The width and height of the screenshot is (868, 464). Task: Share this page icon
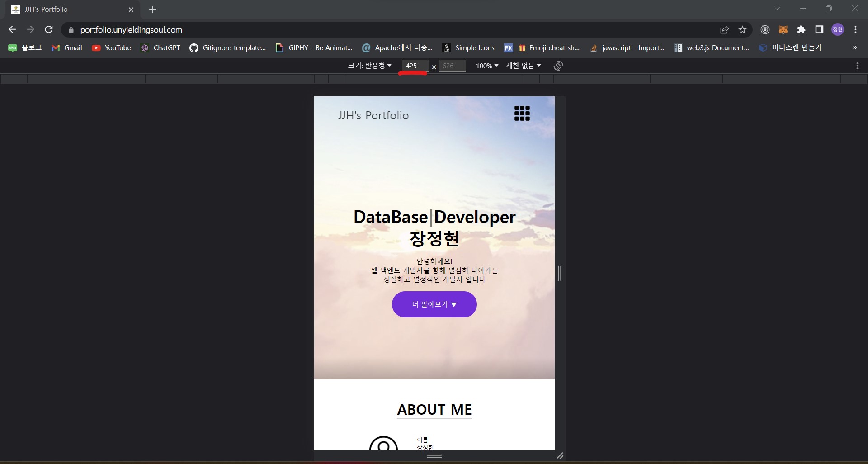[724, 30]
